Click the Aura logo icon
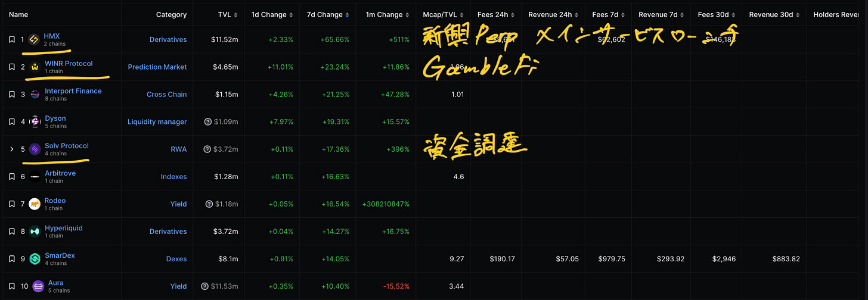Viewport: 868px width, 300px height. [38, 286]
